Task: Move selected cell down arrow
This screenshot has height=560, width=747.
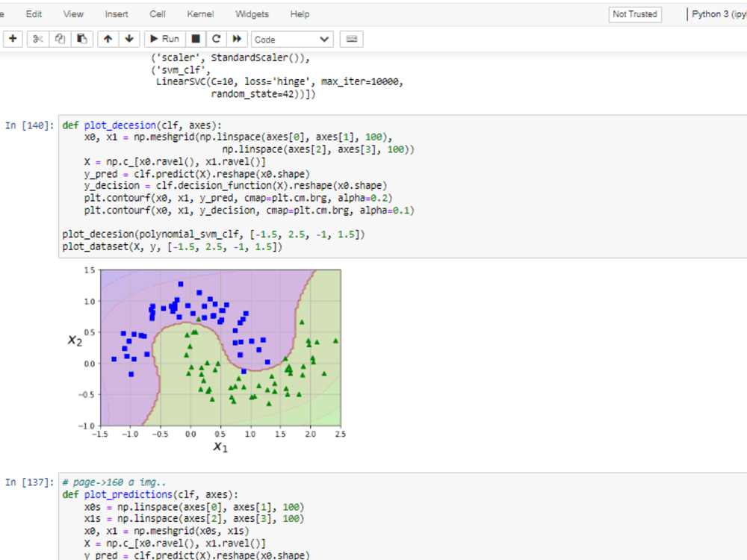Action: tap(129, 39)
